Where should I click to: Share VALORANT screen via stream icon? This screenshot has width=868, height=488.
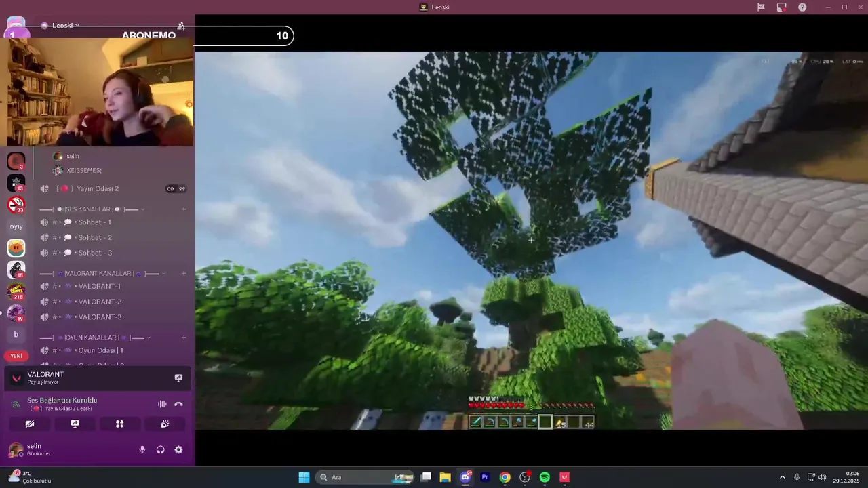tap(178, 378)
